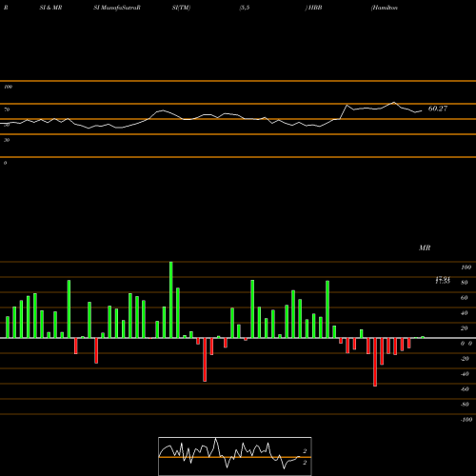
Task: Open the mini oscillator chart thumbnail
Action: coord(235,456)
